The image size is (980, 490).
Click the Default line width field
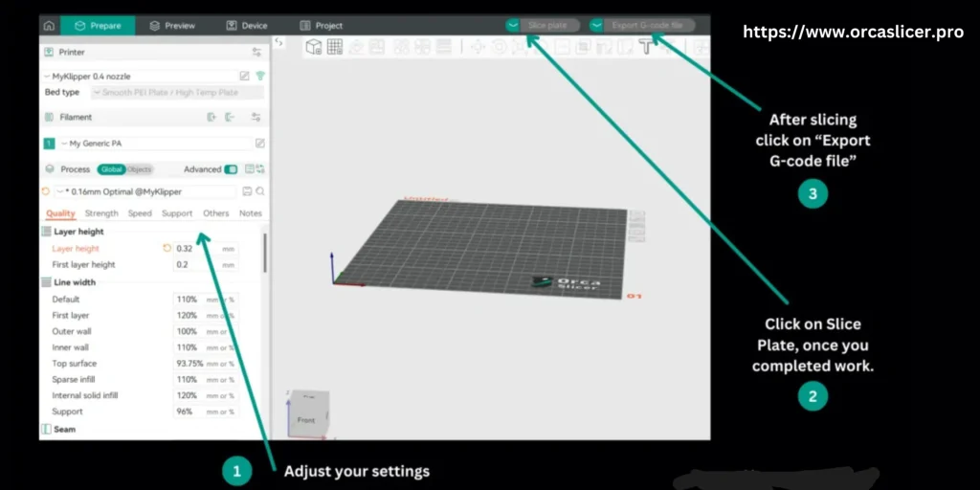click(206, 300)
